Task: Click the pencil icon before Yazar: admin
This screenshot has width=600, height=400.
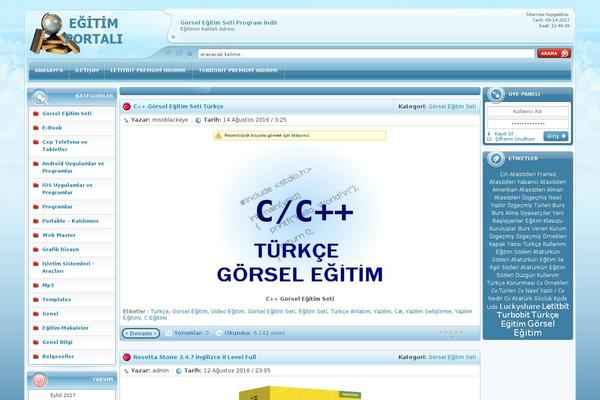Action: (126, 371)
